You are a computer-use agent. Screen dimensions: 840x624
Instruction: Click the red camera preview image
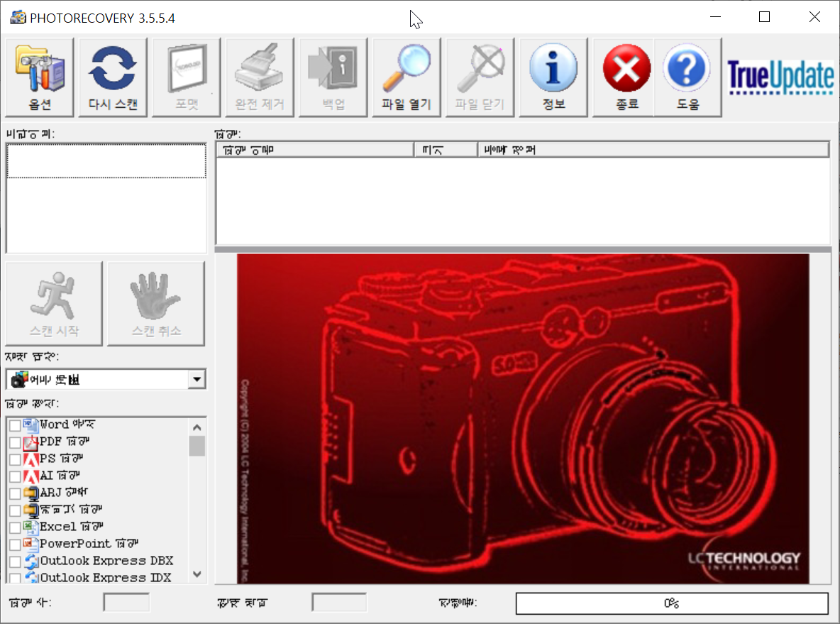[x=523, y=419]
